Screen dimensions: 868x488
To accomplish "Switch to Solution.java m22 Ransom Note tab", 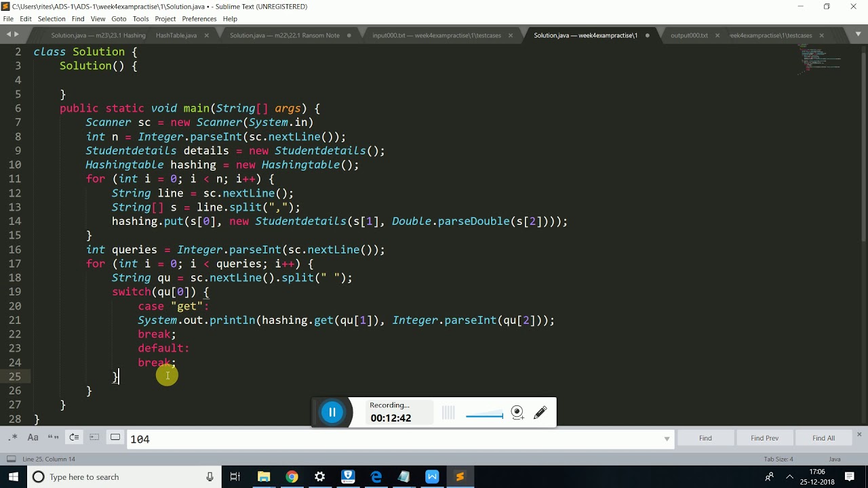I will coord(285,35).
